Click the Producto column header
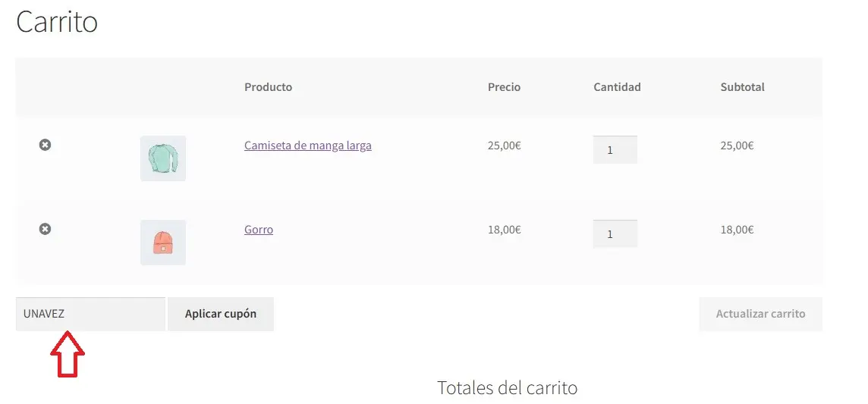The height and width of the screenshot is (404, 868). (x=268, y=87)
